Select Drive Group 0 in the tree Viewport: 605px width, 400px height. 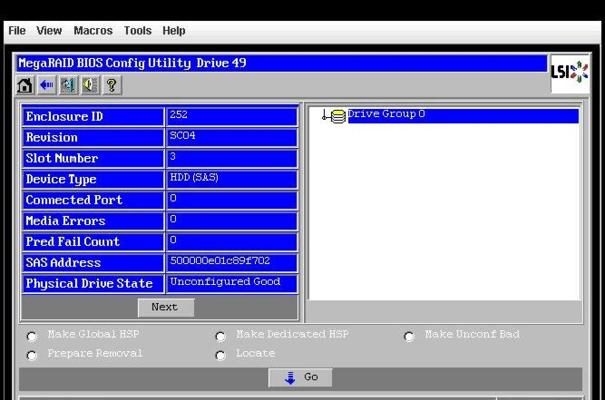[386, 115]
